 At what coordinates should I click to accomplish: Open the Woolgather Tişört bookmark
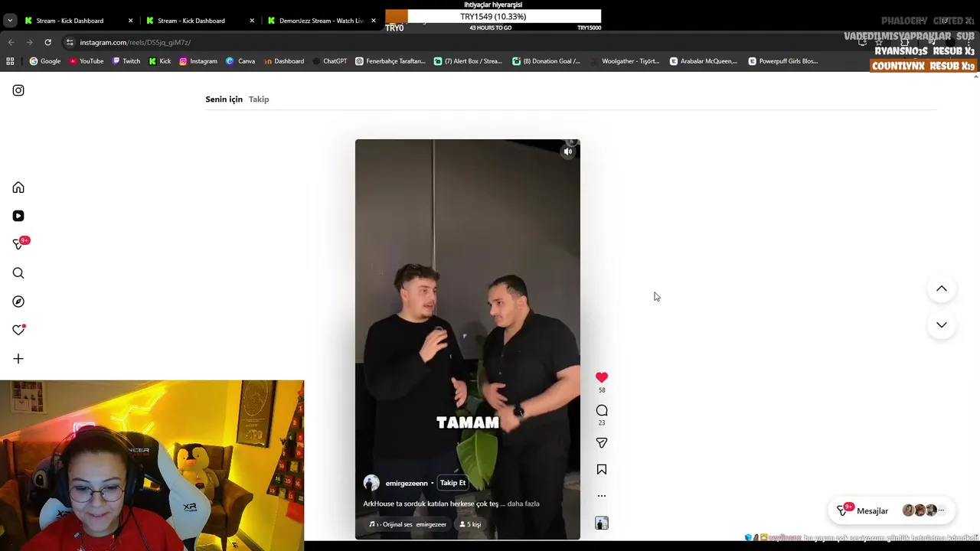coord(625,61)
